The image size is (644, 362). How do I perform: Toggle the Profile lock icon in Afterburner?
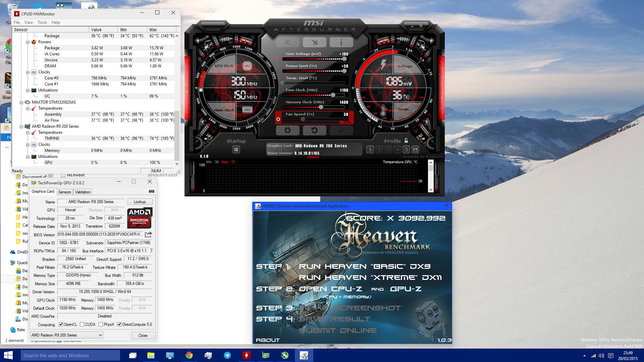(x=406, y=141)
